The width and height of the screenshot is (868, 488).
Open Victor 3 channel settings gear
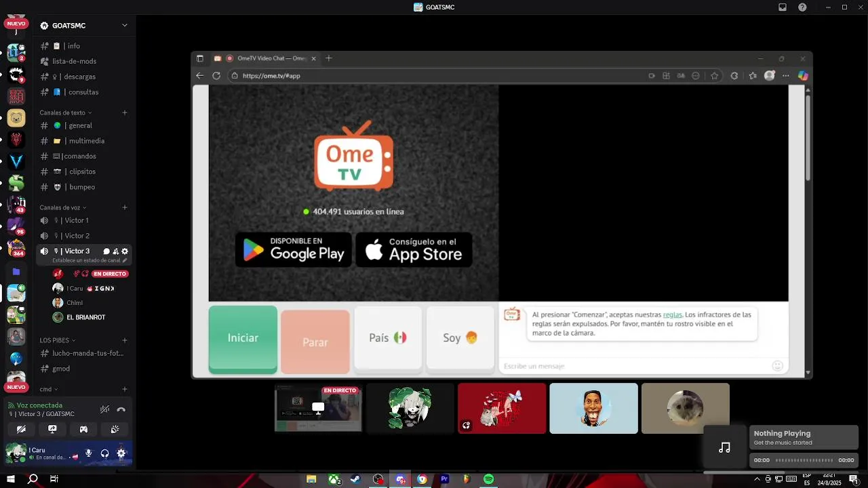(x=125, y=251)
